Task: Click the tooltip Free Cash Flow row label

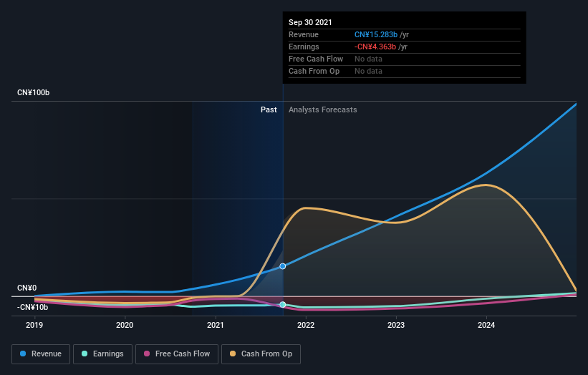Action: [x=316, y=59]
